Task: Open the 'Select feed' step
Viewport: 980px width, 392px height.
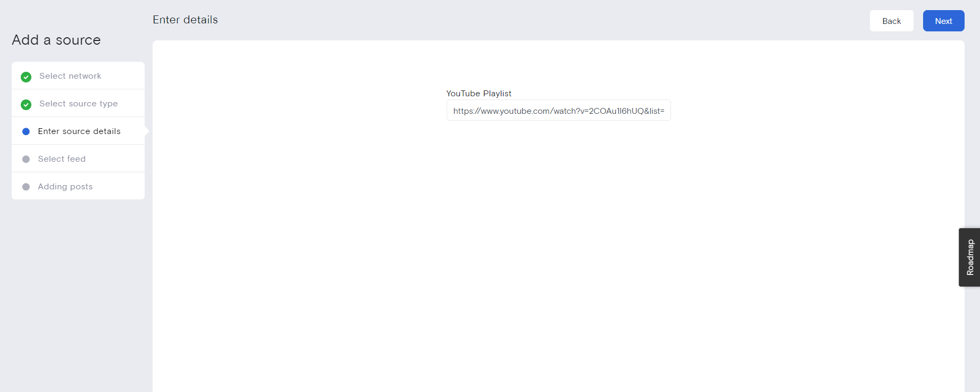Action: 78,159
